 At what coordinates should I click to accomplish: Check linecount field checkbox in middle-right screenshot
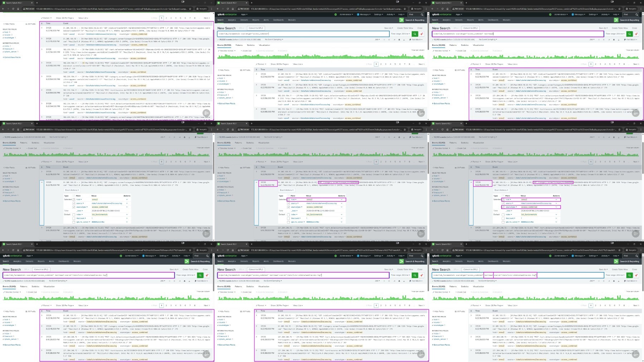coord(503,218)
